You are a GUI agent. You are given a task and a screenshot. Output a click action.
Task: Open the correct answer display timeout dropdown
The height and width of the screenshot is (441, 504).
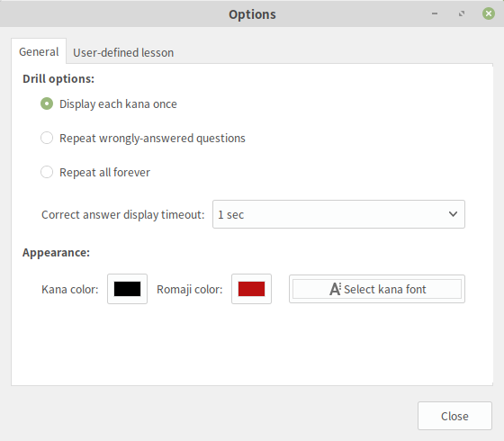pos(338,214)
